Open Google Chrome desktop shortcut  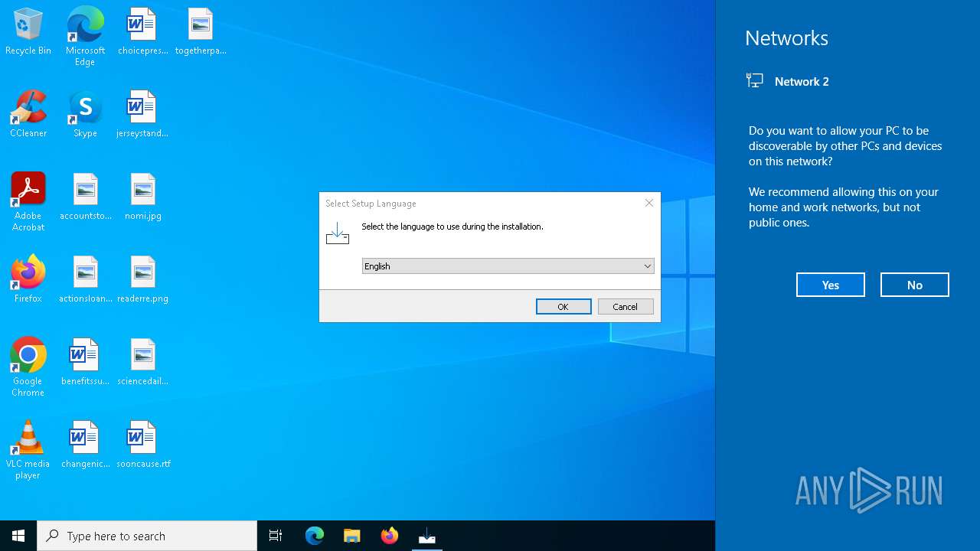28,367
